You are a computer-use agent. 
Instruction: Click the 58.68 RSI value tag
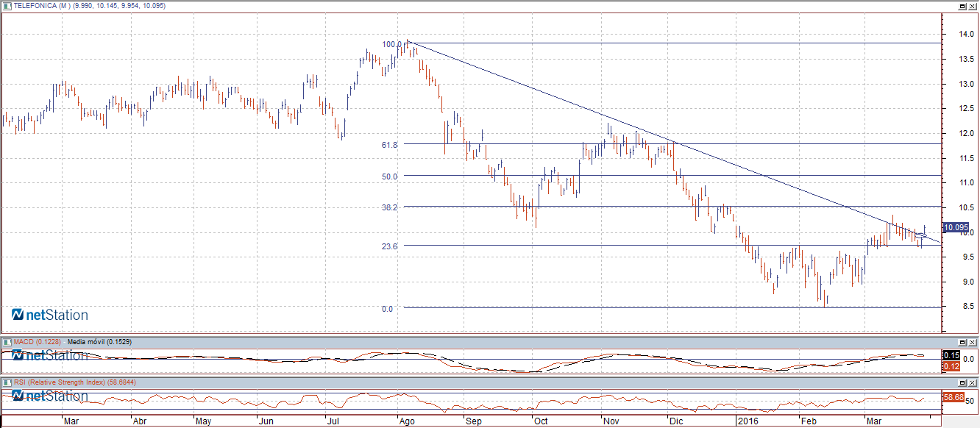954,397
